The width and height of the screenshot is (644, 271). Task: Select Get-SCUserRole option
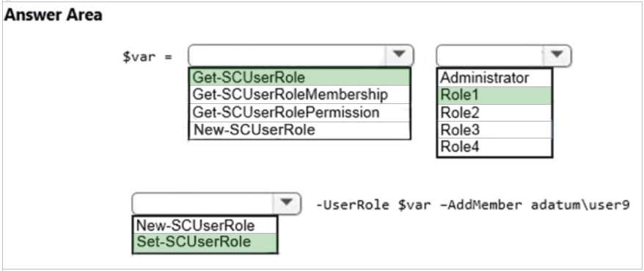point(300,77)
